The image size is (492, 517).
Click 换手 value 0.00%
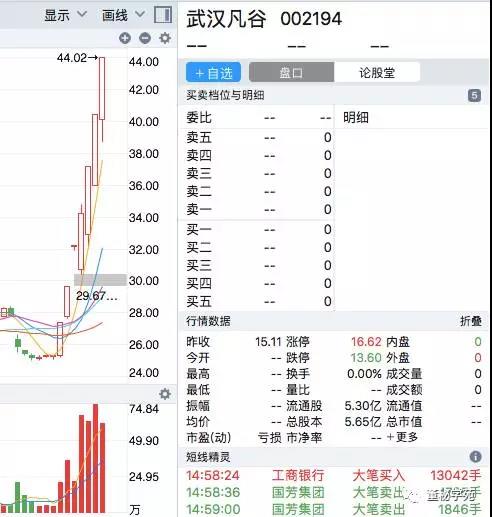click(364, 373)
